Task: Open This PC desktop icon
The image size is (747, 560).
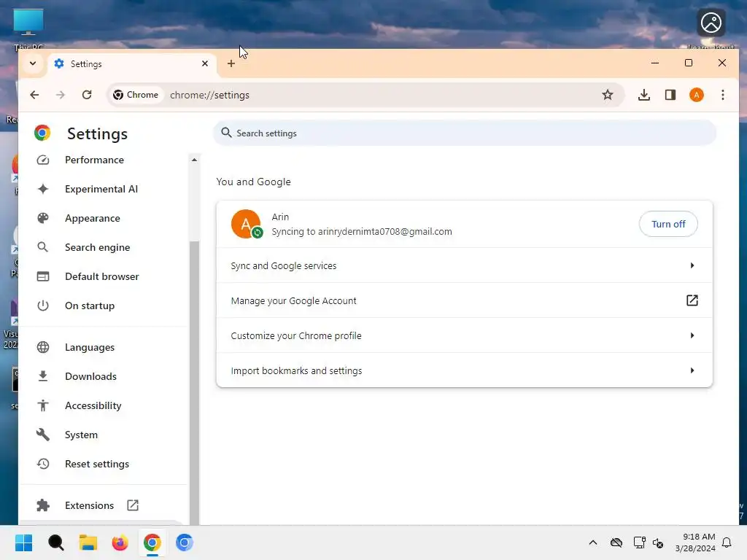Action: (x=28, y=28)
